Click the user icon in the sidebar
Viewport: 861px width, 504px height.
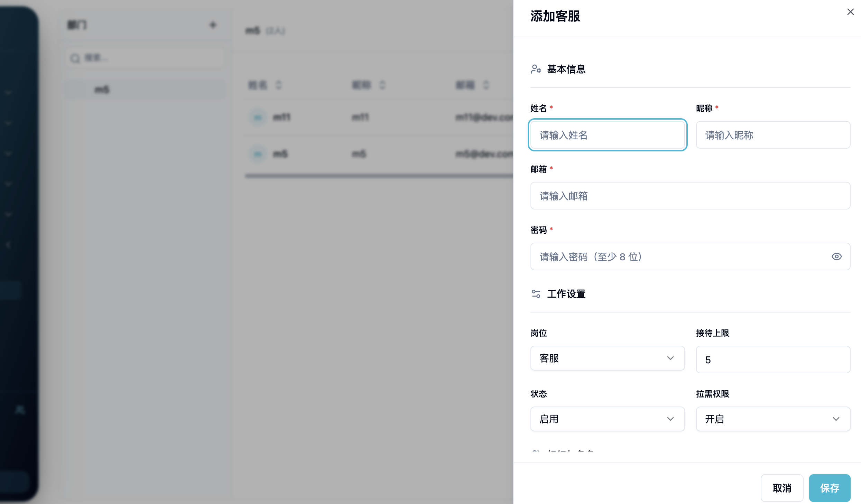pos(20,410)
